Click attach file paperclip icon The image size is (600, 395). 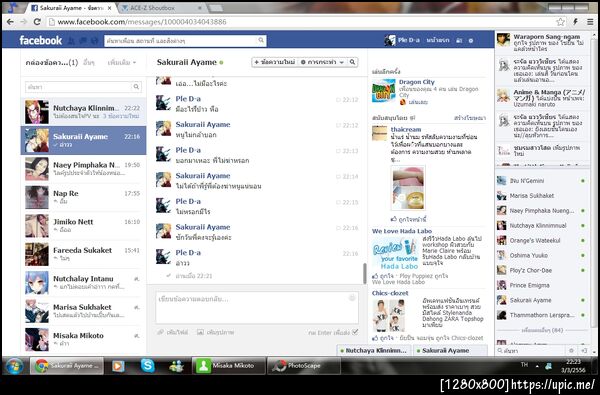point(161,332)
